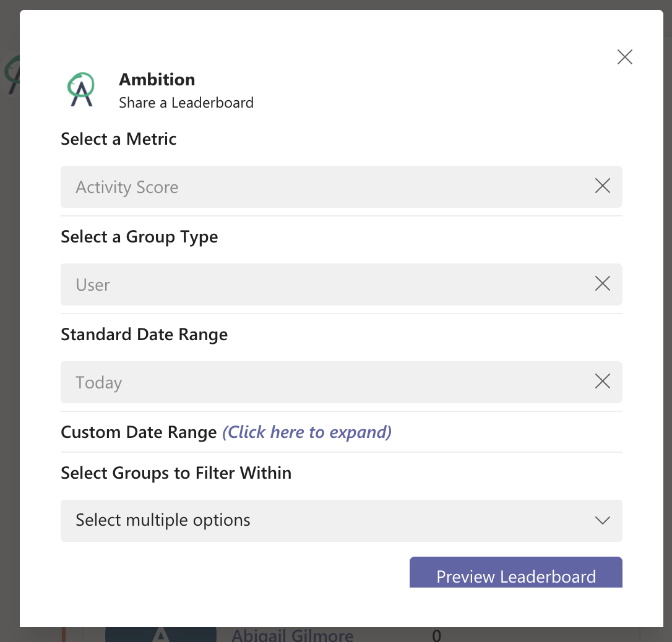The width and height of the screenshot is (672, 642).
Task: Close the Share a Leaderboard dialog
Action: tap(625, 58)
